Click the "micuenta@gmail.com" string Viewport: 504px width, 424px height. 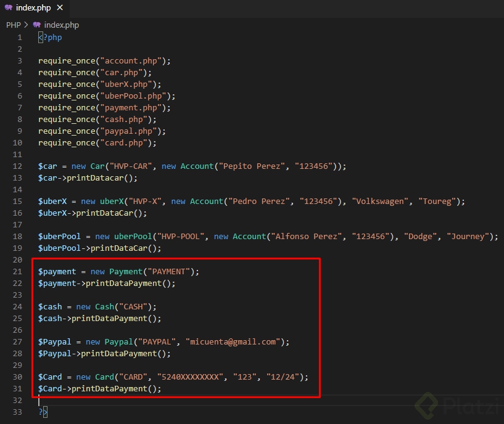tap(233, 342)
